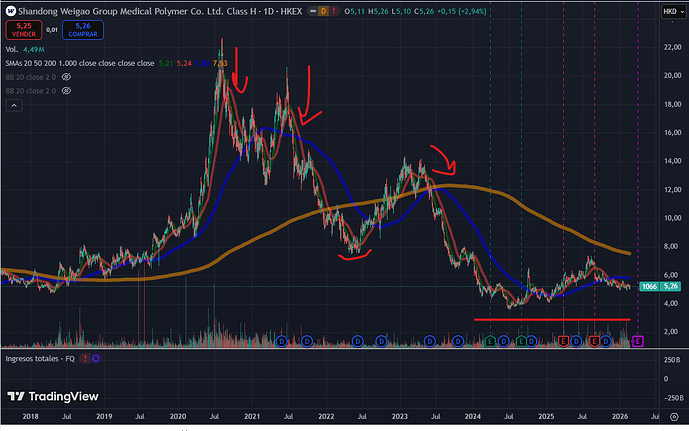Click the 250 B label on revenue scale
This screenshot has height=431, width=689.
coord(672,360)
